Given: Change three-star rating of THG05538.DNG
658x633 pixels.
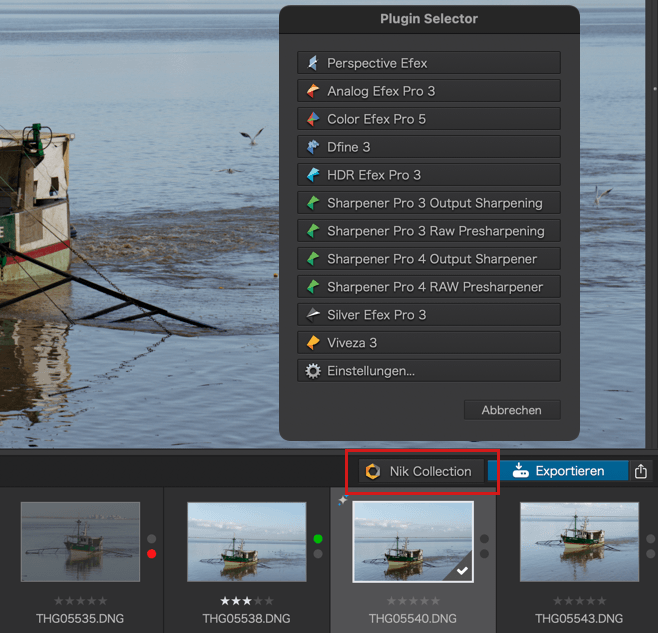Looking at the screenshot, I should pyautogui.click(x=247, y=601).
